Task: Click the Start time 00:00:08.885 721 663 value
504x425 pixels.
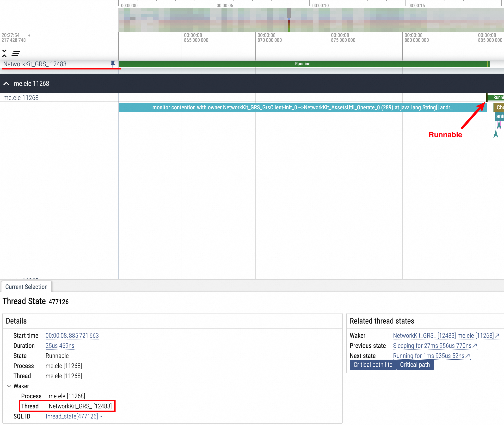Action: coord(72,336)
